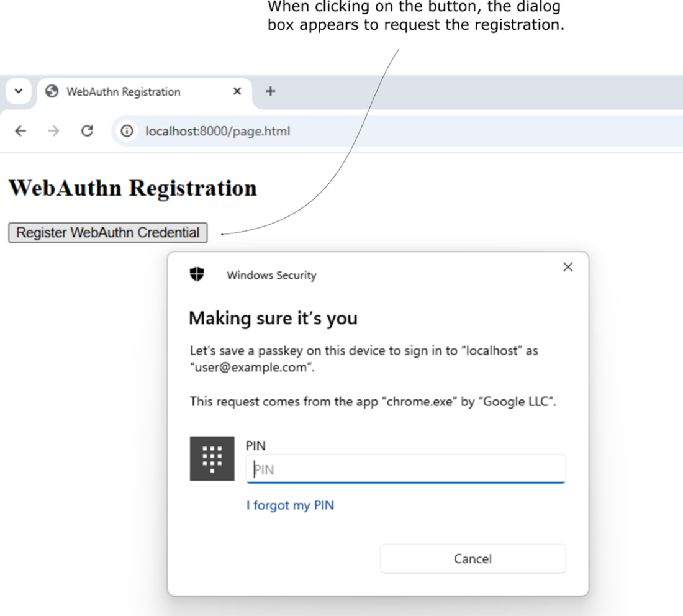
Task: Focus the PIN input field
Action: [x=406, y=469]
